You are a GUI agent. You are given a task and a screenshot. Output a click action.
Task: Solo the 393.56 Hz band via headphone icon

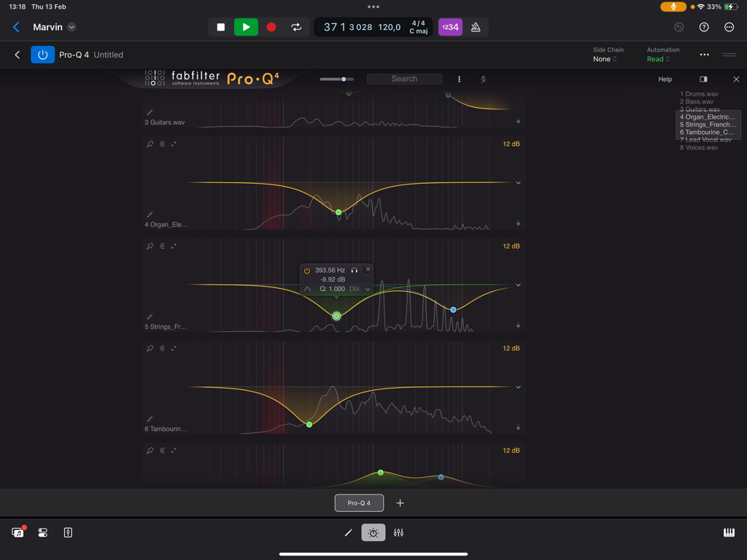[x=355, y=270]
